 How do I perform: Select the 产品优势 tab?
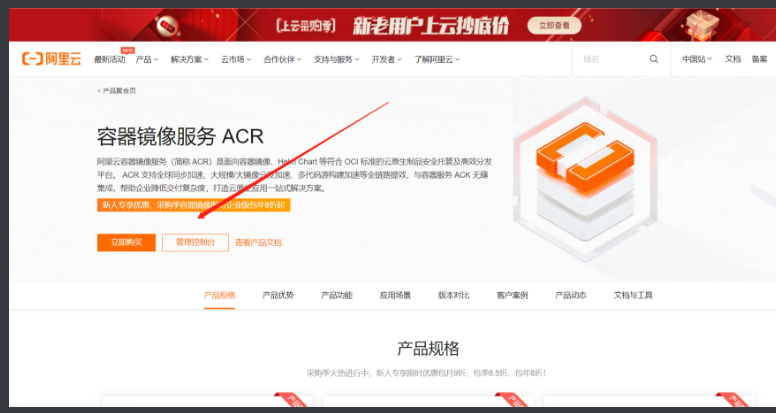tap(278, 295)
